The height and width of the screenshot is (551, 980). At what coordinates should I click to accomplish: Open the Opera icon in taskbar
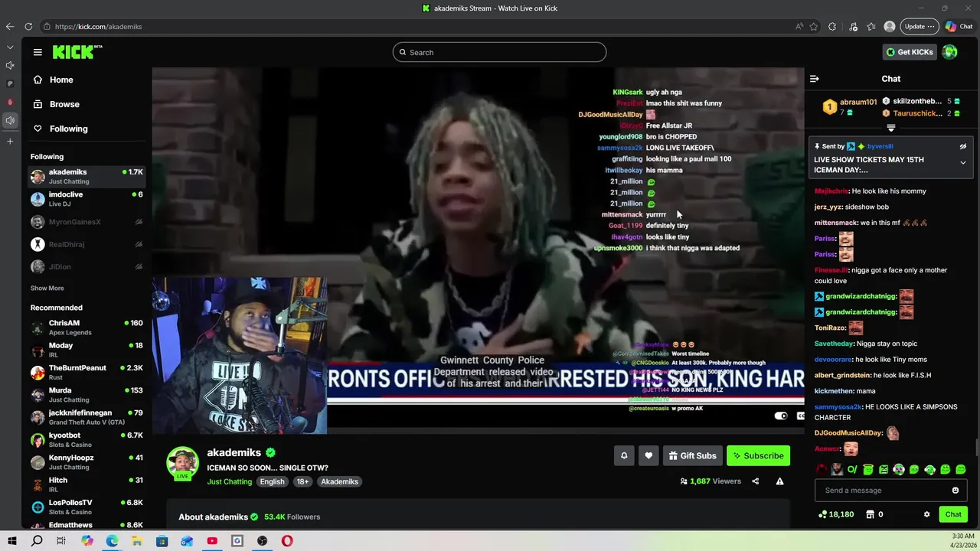coord(287,541)
